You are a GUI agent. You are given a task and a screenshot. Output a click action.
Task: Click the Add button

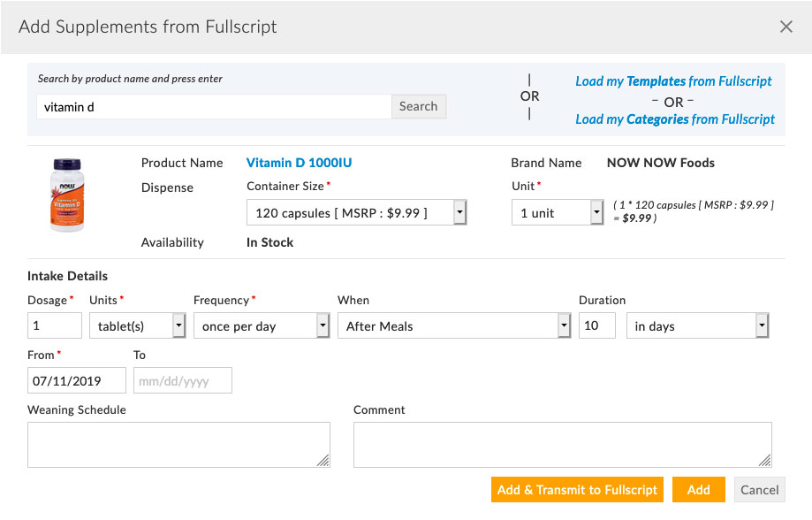[x=698, y=489]
